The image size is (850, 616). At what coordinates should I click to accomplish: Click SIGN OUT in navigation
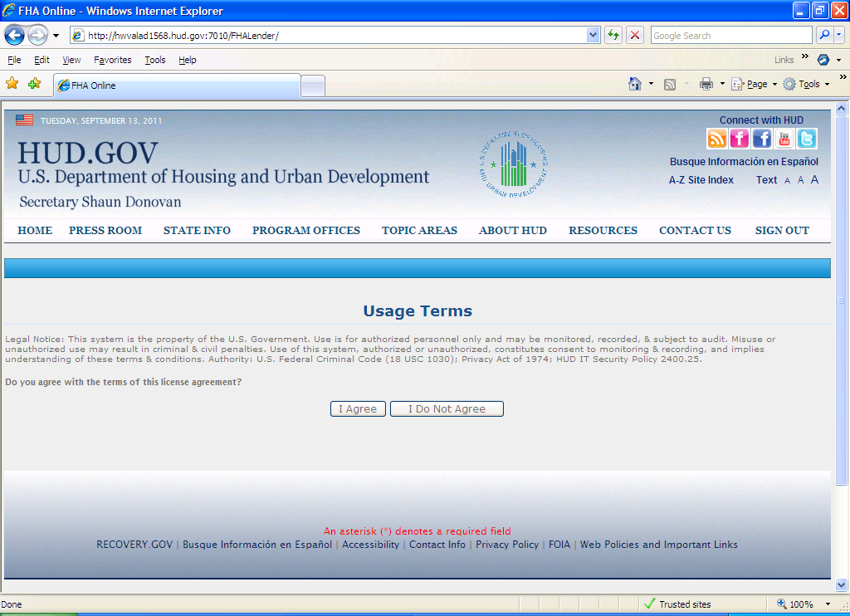782,231
